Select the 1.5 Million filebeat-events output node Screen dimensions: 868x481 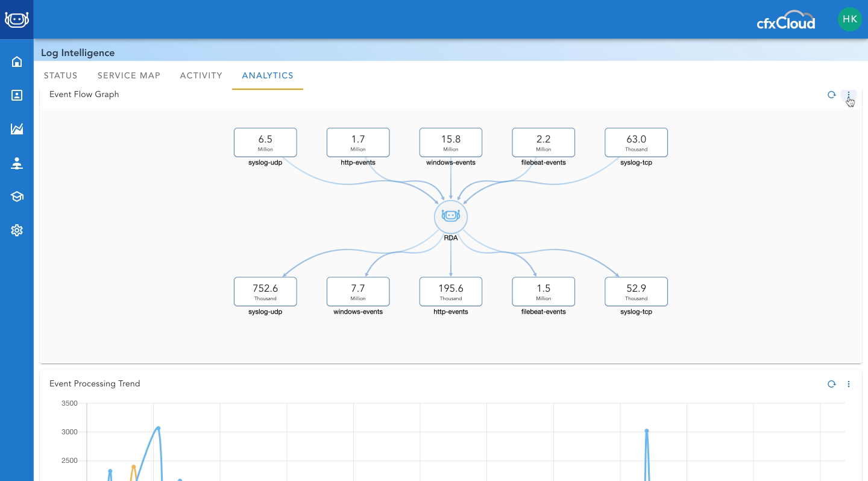click(x=544, y=292)
